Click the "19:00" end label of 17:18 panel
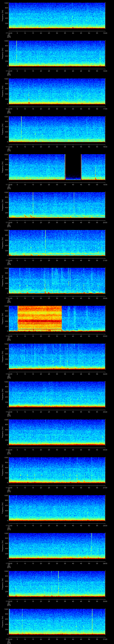The height and width of the screenshot is (644, 114). [x=105, y=184]
